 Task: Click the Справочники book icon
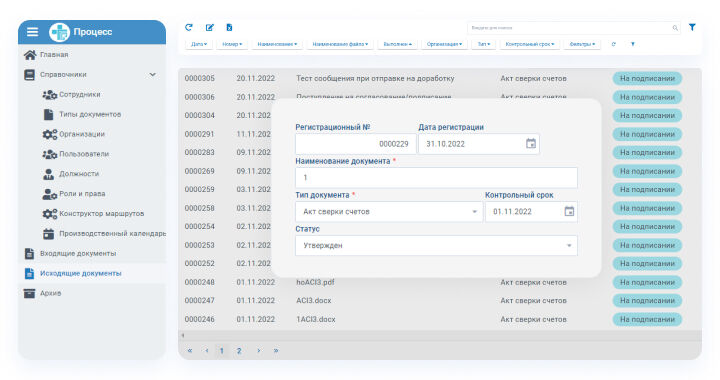pyautogui.click(x=29, y=74)
